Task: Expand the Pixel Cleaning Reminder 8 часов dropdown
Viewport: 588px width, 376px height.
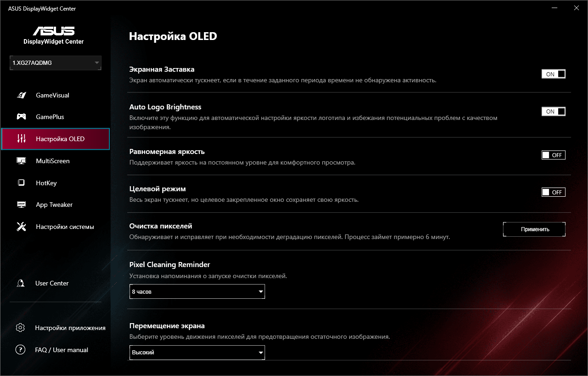Action: pyautogui.click(x=197, y=291)
